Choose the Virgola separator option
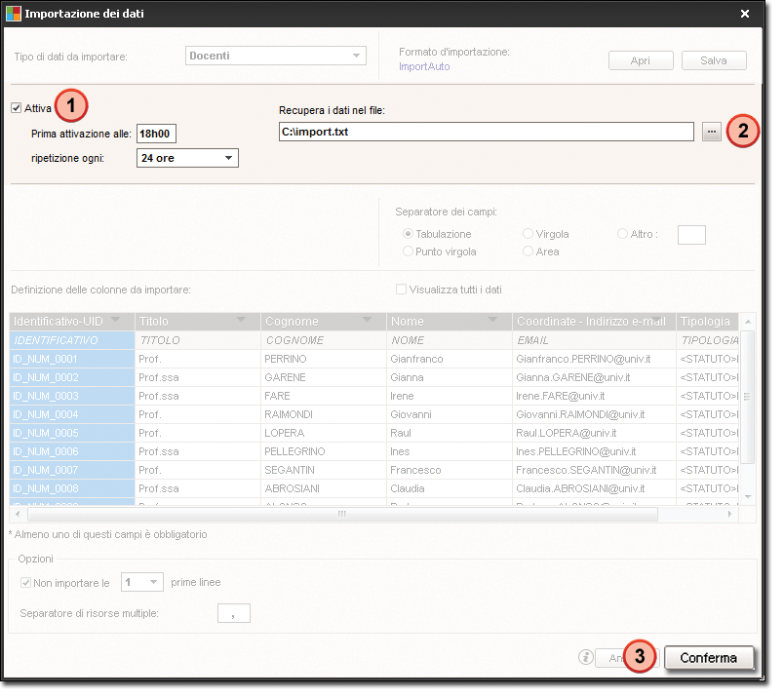This screenshot has height=697, width=784. [x=528, y=234]
